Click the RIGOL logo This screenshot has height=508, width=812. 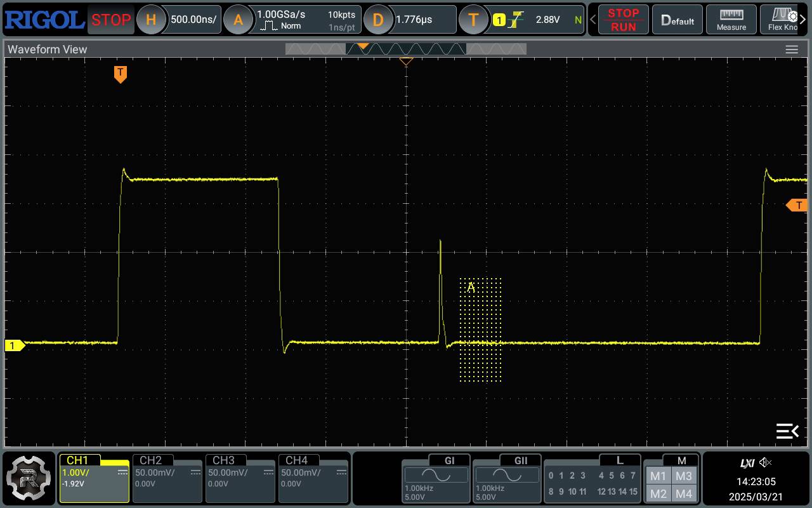click(43, 19)
